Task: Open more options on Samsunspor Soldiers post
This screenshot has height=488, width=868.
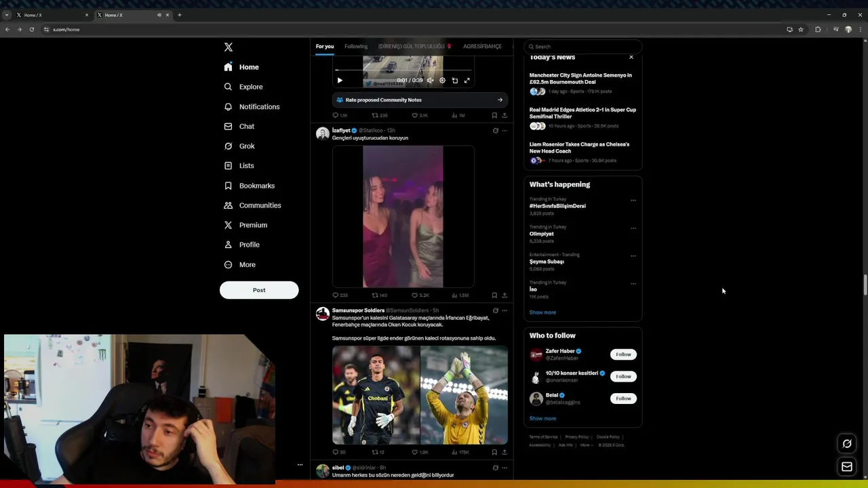Action: 504,310
